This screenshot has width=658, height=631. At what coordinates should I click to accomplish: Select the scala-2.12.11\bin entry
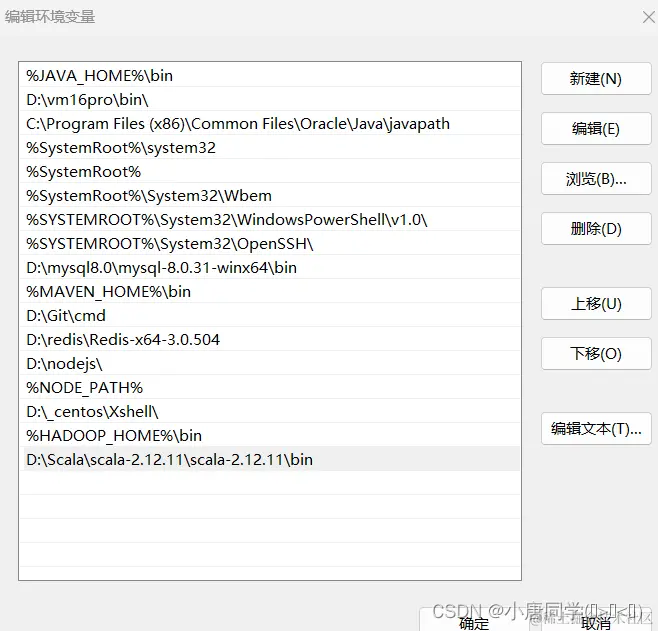pyautogui.click(x=269, y=459)
